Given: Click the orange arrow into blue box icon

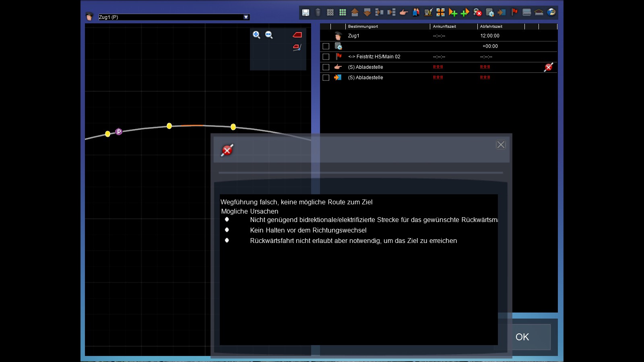Looking at the screenshot, I should (x=502, y=12).
